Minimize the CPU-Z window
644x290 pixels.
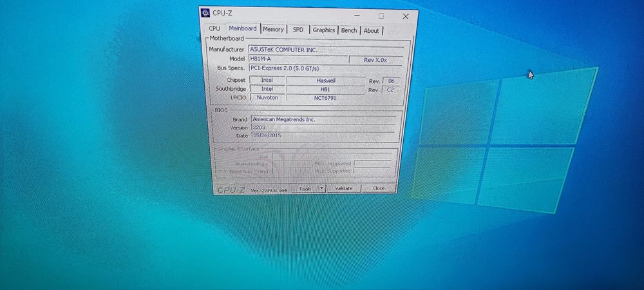[x=357, y=16]
